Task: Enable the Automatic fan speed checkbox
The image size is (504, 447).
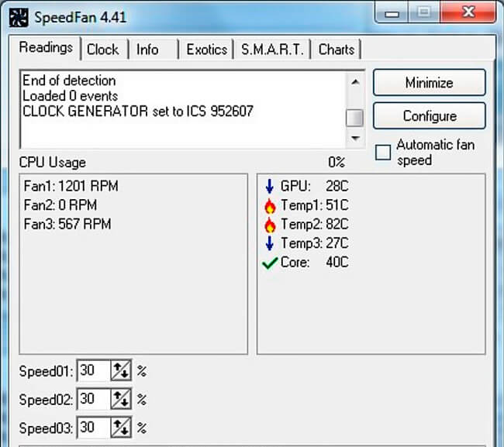Action: click(x=383, y=152)
